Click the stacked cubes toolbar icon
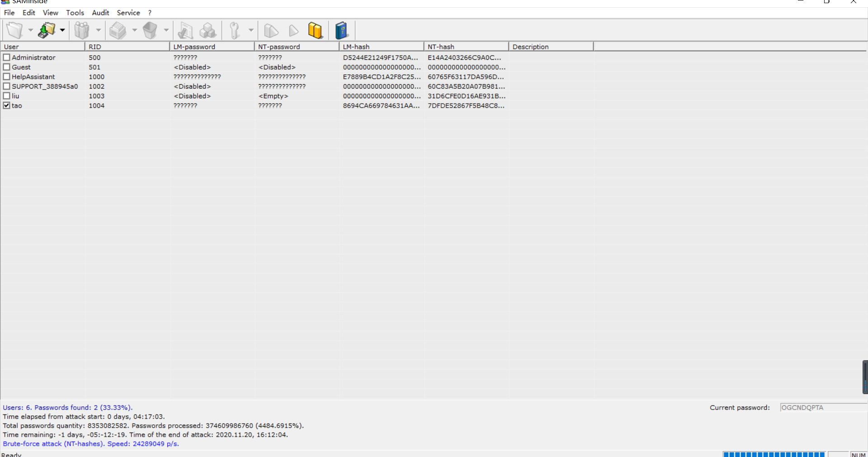 (208, 30)
